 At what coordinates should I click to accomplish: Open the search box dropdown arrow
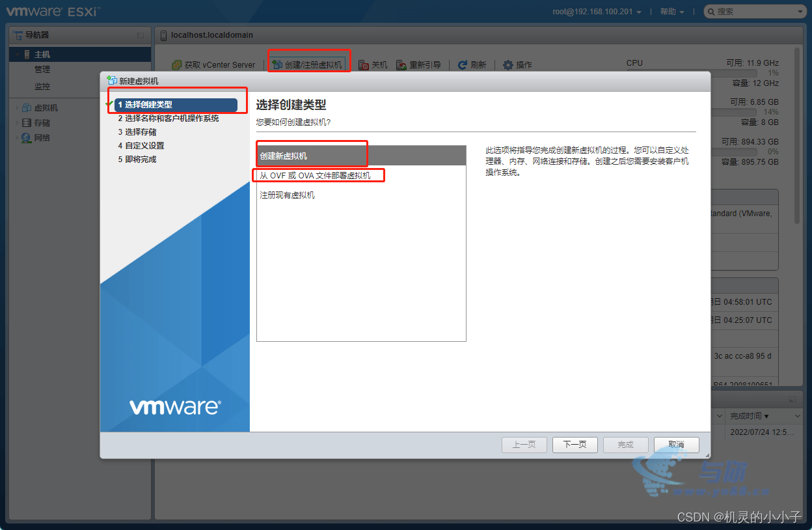[801, 12]
